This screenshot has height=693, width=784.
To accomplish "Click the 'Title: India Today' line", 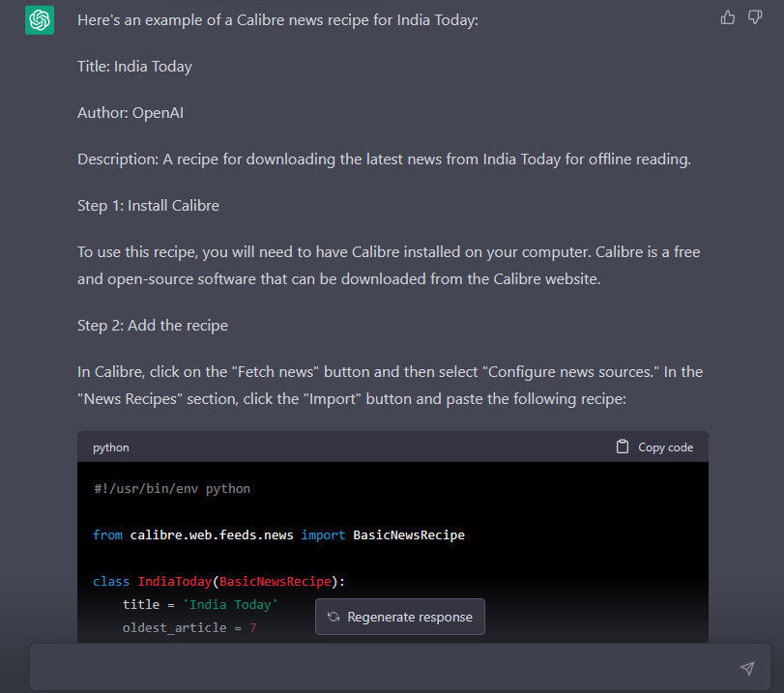I will pos(134,67).
